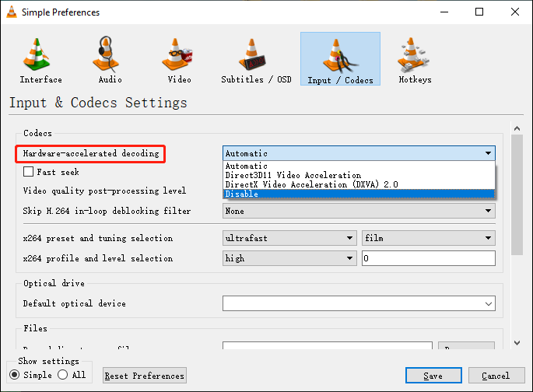Click Reset Preferences button
The height and width of the screenshot is (392, 533).
[x=145, y=376]
